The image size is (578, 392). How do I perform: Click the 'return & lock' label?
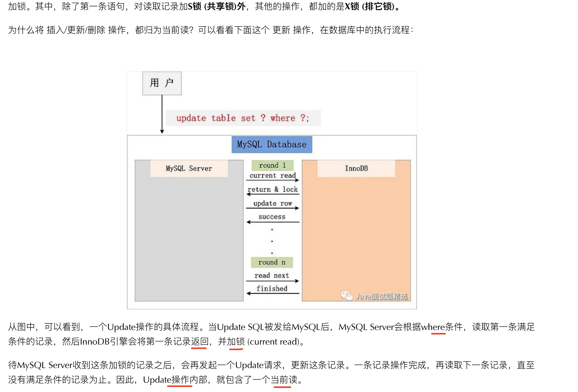[x=273, y=189]
